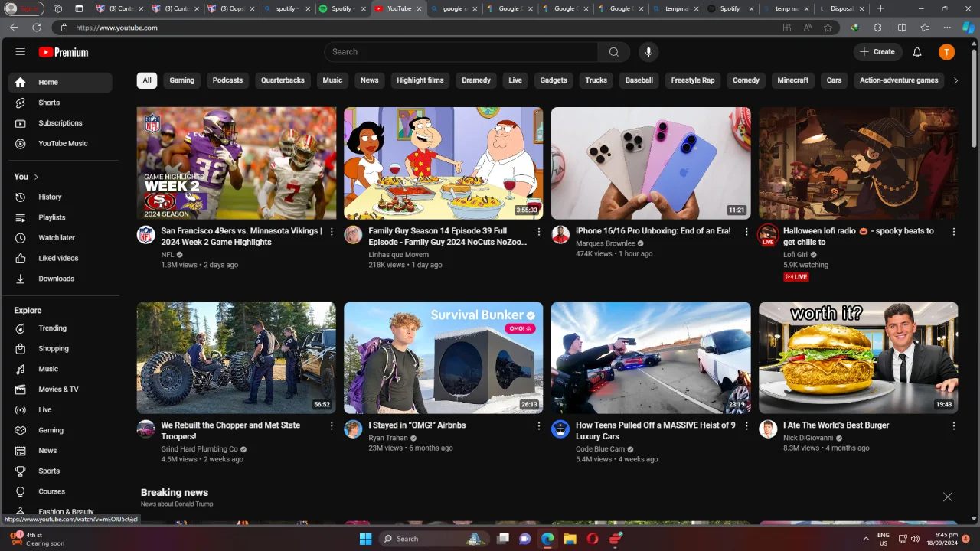Go to Home in the sidebar
This screenshot has width=980, height=551.
[60, 83]
